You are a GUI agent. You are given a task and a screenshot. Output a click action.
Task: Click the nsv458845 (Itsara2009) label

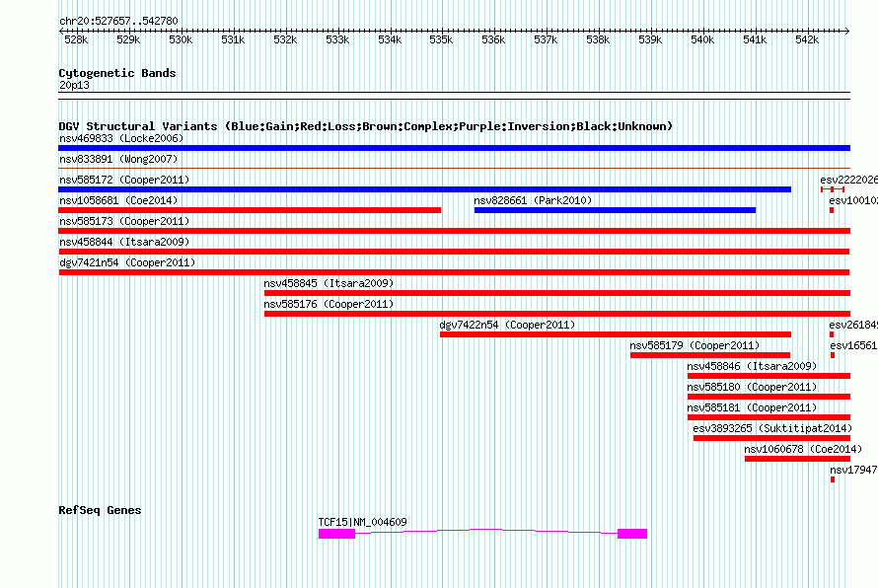(x=329, y=283)
